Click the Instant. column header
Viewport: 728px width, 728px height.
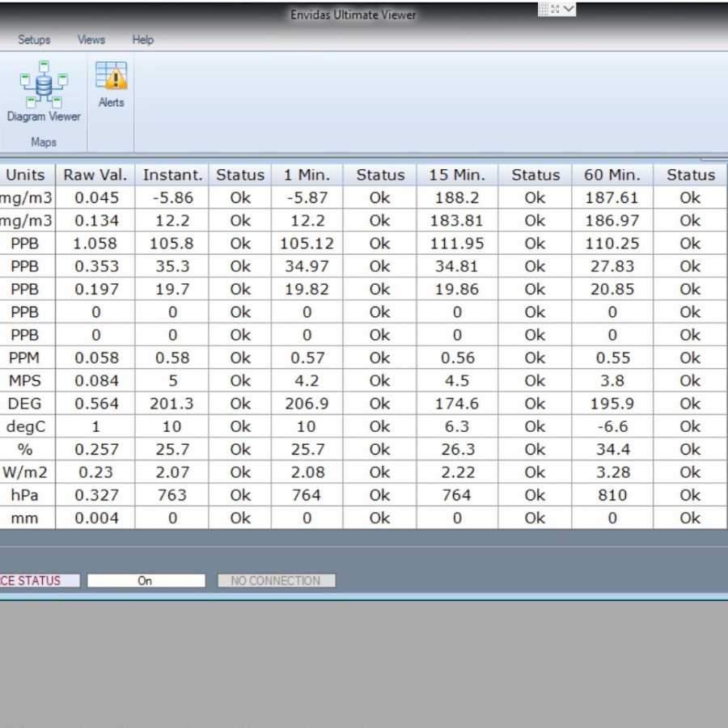point(172,175)
